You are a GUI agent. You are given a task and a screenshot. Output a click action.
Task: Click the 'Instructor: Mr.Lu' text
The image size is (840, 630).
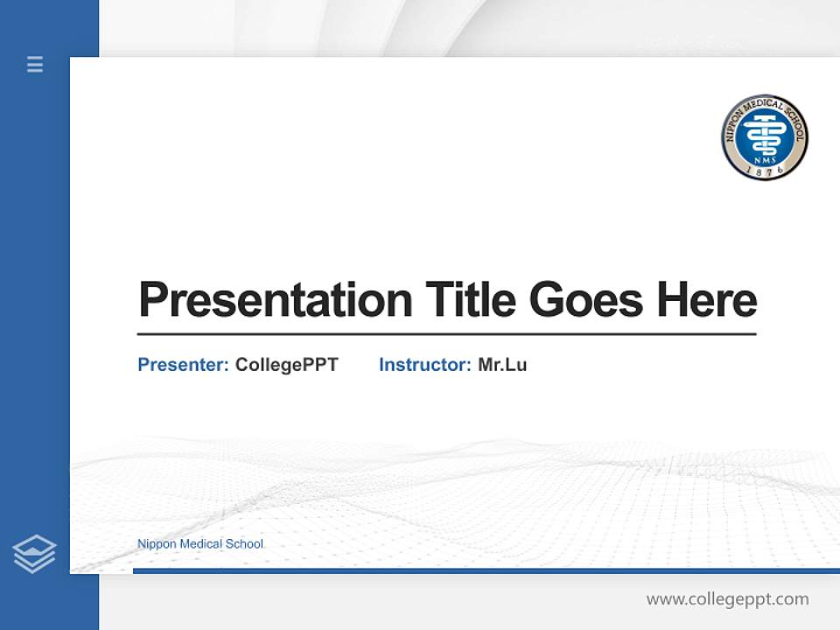click(452, 365)
